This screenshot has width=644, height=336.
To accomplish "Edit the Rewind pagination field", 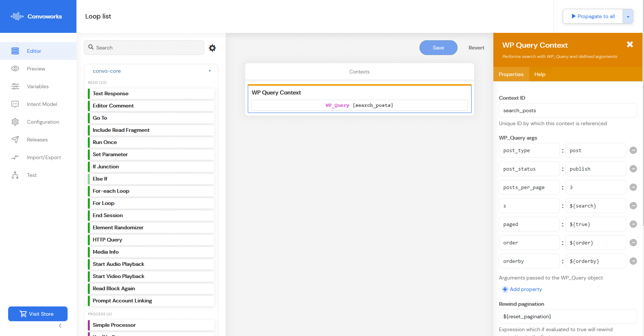I will coord(568,316).
